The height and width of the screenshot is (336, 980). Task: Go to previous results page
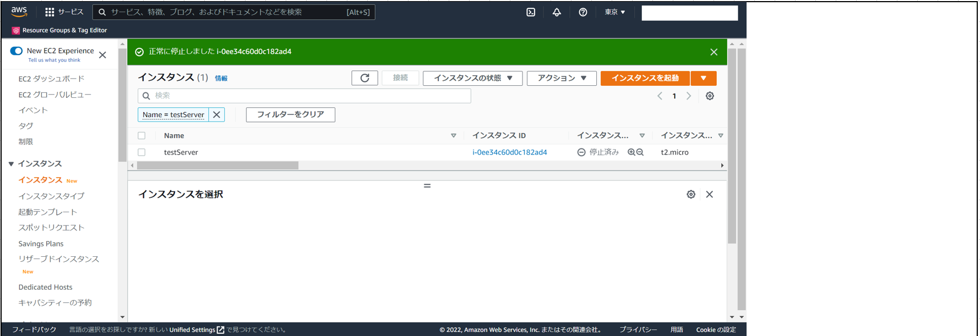(x=660, y=96)
